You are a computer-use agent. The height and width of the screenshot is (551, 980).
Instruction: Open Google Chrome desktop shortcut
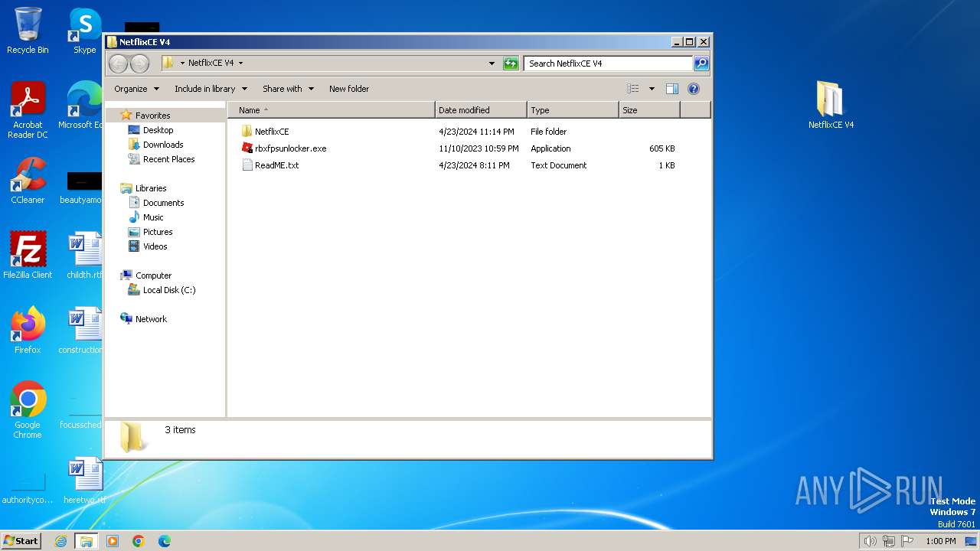click(x=28, y=409)
